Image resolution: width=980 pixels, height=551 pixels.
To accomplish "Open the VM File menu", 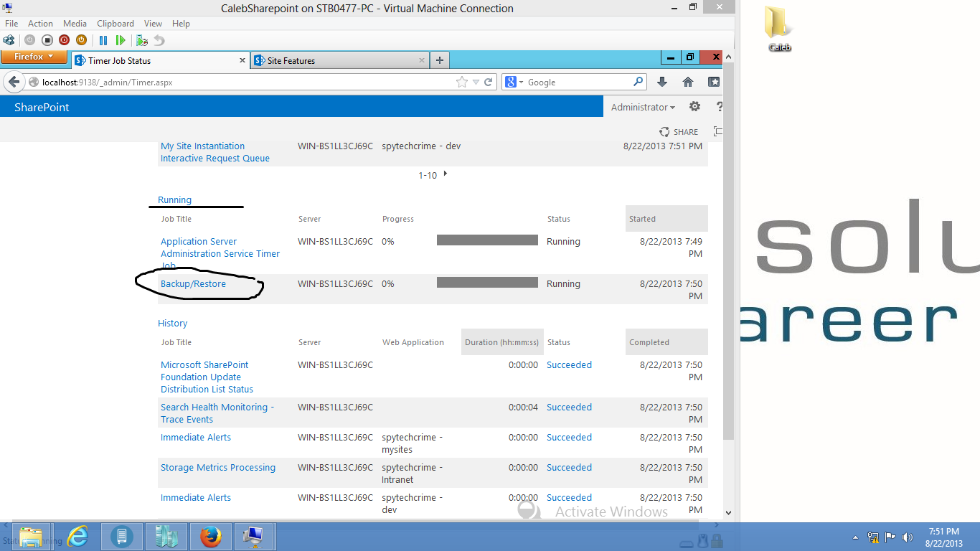I will [x=11, y=24].
